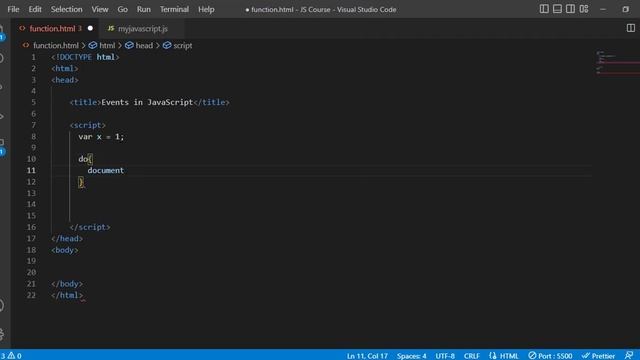Click the JS icon on myjavascript.js tab

point(111,28)
